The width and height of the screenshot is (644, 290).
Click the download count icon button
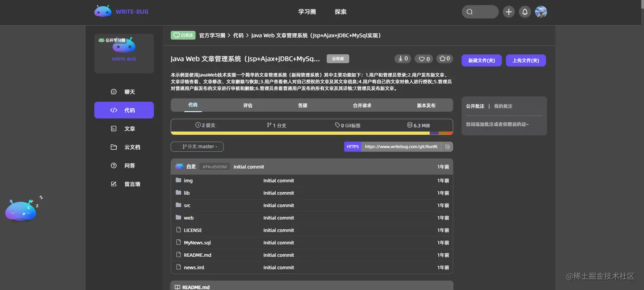(x=402, y=59)
